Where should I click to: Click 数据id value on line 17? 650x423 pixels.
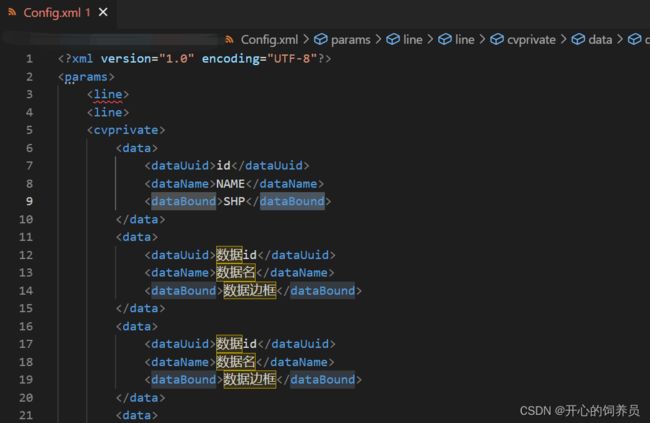click(x=236, y=344)
